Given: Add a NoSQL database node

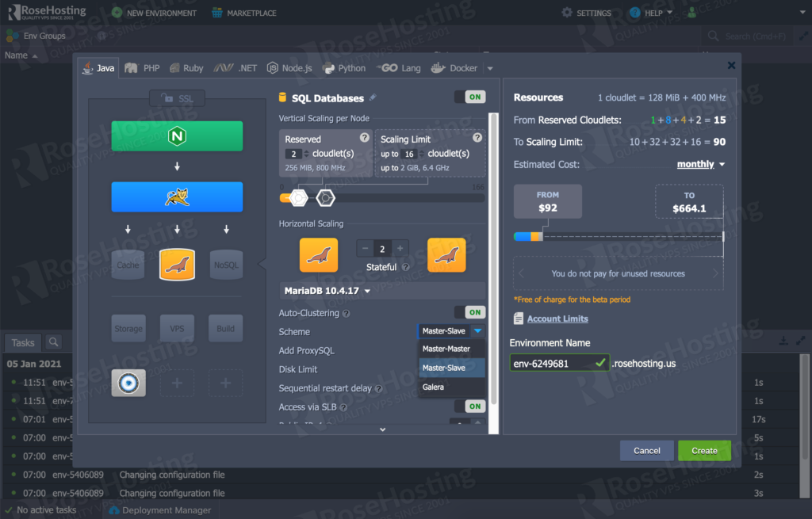Looking at the screenshot, I should [x=226, y=265].
